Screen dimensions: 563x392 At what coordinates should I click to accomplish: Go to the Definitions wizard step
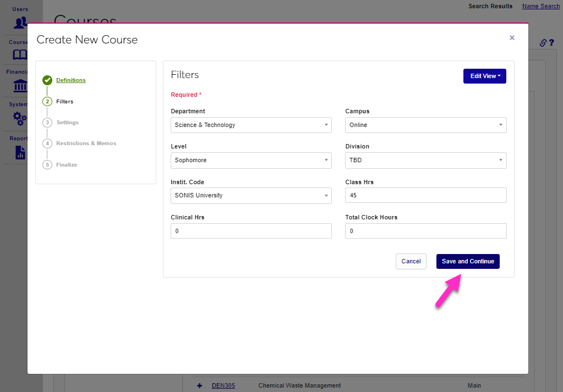coord(71,80)
